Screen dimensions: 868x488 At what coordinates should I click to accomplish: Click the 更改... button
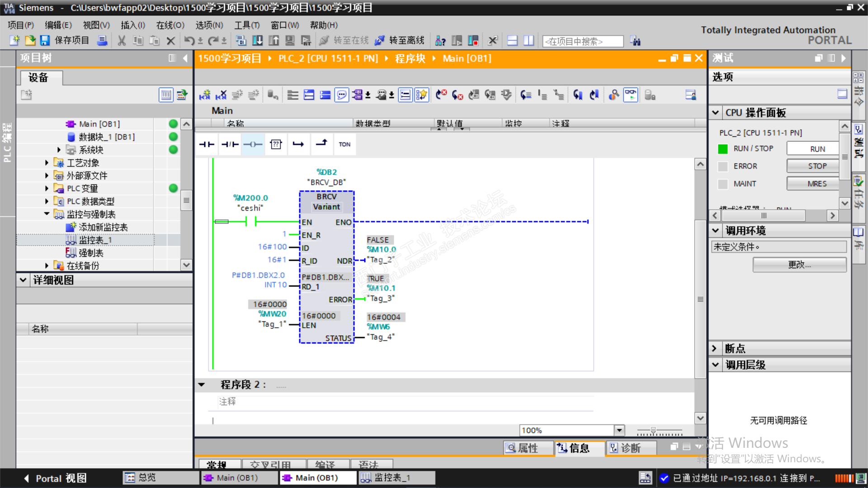click(x=799, y=265)
